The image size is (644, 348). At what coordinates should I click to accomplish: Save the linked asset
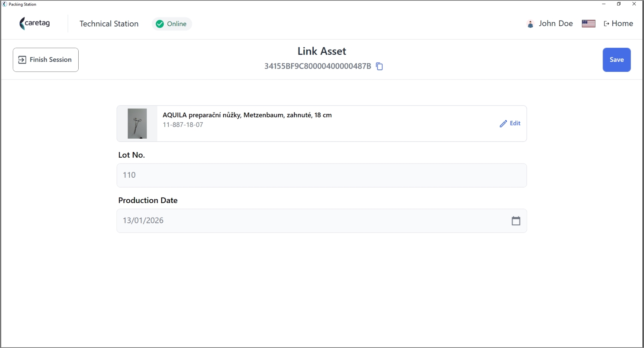[616, 60]
